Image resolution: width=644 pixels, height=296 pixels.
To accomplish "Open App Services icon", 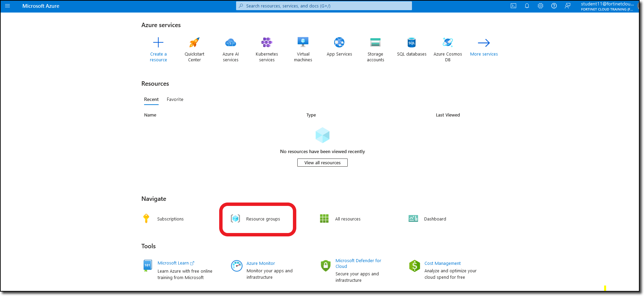I will click(x=339, y=42).
